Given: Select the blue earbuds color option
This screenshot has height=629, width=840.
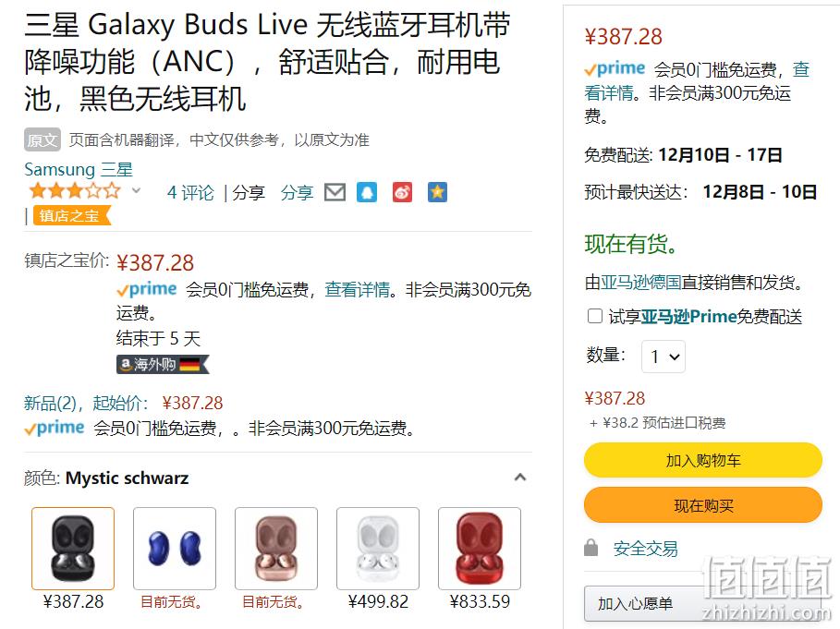Looking at the screenshot, I should tap(175, 548).
